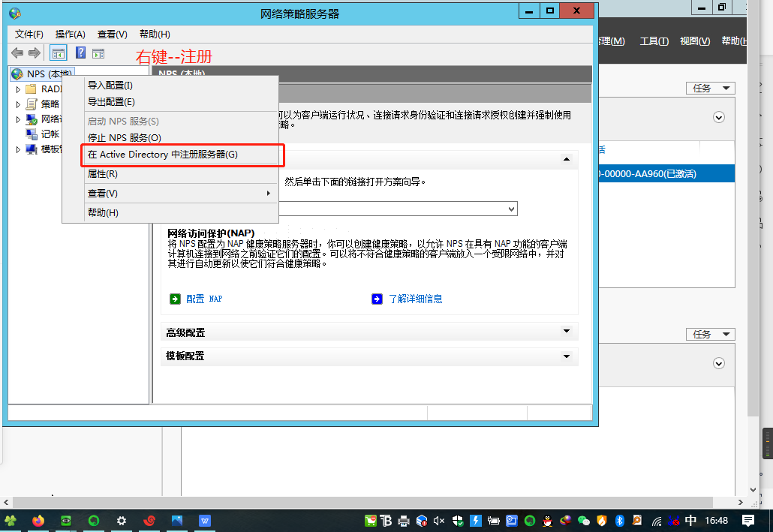Screen dimensions: 773x532
Task: Go back with the toolbar back arrow
Action: click(17, 53)
